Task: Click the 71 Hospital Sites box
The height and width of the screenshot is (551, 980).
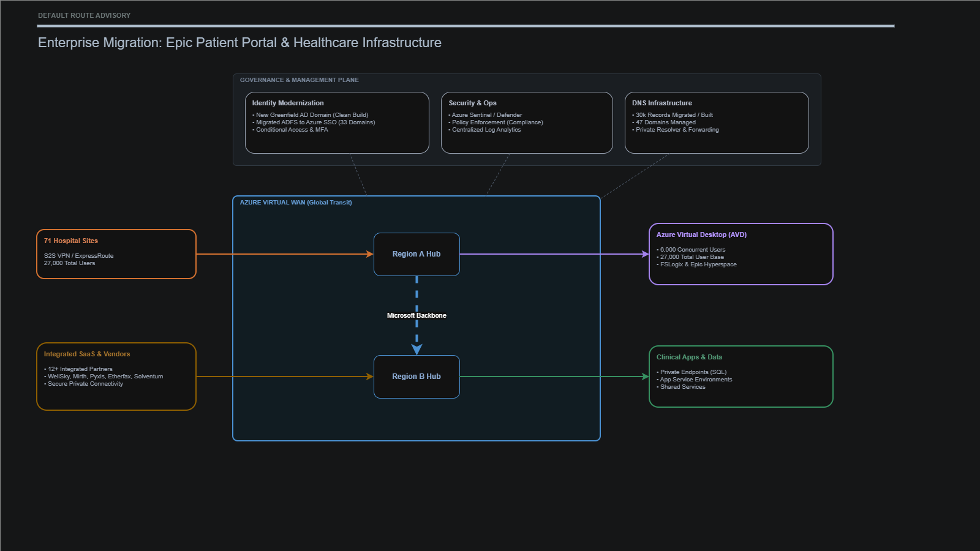Action: [116, 253]
